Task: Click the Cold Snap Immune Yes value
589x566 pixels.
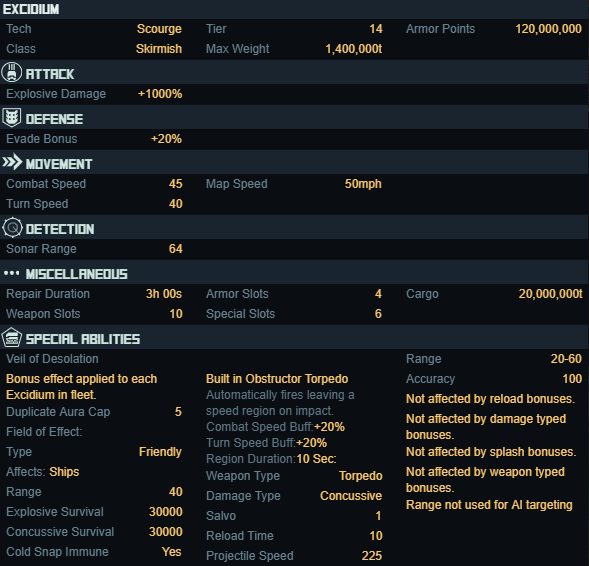Action: [x=172, y=551]
